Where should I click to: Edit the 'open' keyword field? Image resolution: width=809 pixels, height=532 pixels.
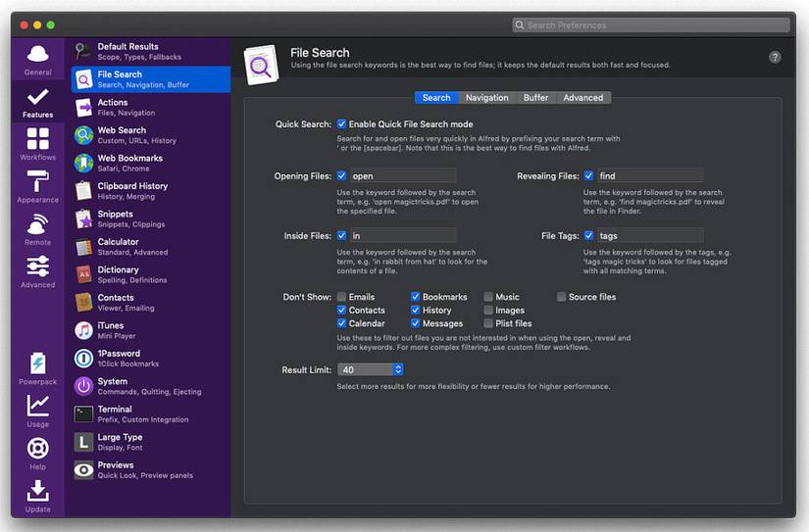(403, 175)
